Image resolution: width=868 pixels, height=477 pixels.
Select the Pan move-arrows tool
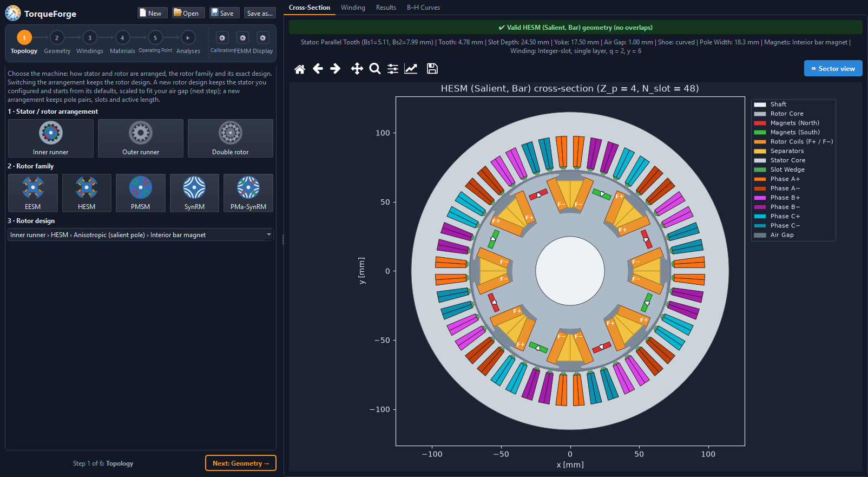357,69
